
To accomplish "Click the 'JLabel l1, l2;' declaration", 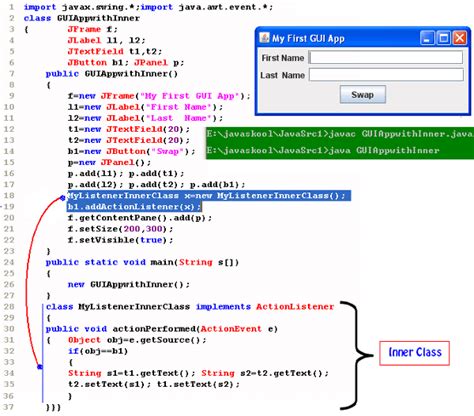I will [107, 40].
